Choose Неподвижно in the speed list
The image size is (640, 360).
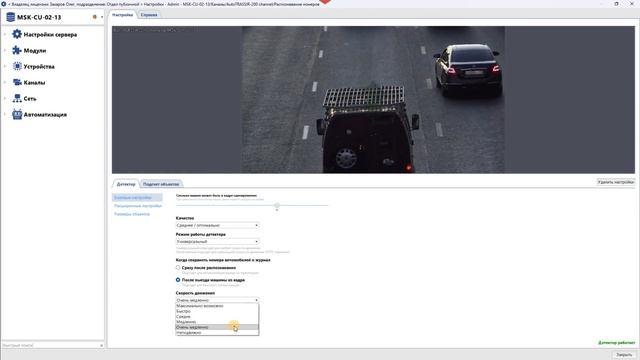[x=217, y=332]
